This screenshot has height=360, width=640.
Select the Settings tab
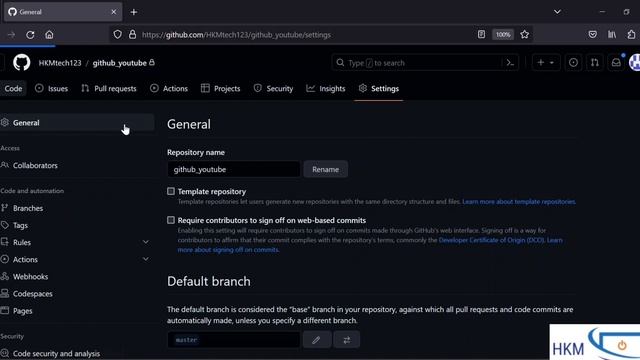click(379, 89)
